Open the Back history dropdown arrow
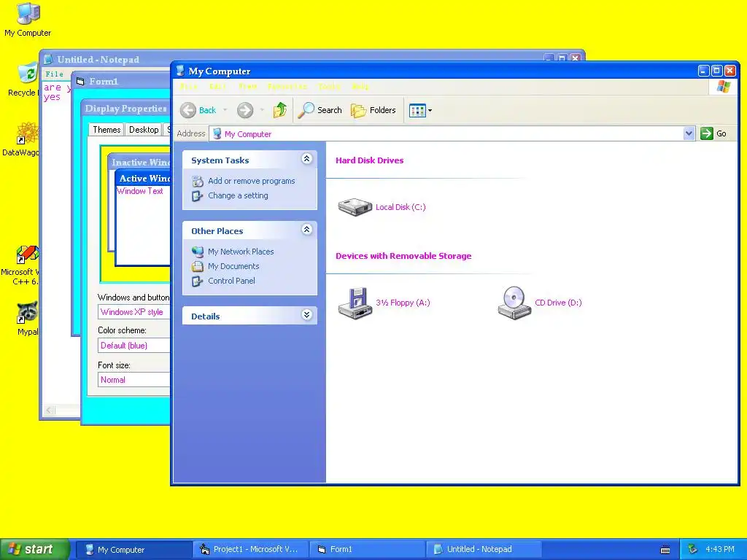Screen dimensions: 747x560 click(225, 111)
